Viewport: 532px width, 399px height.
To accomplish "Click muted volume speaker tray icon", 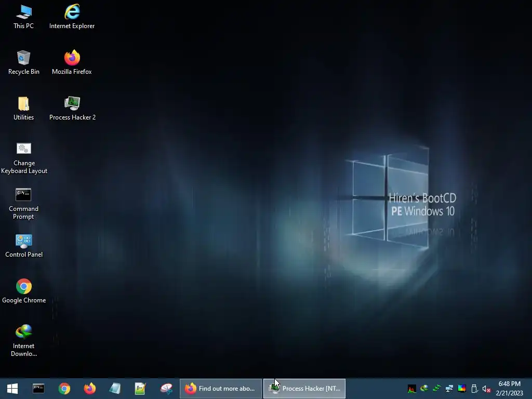I will (x=486, y=389).
